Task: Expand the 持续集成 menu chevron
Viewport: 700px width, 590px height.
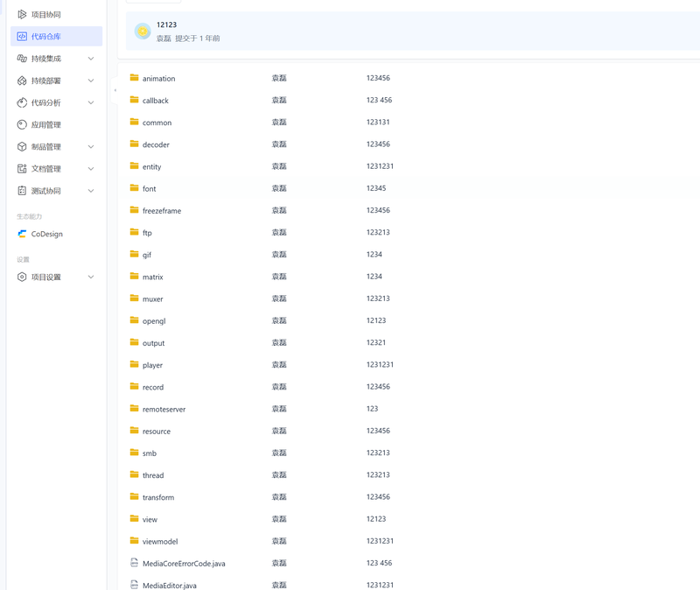Action: pyautogui.click(x=91, y=59)
